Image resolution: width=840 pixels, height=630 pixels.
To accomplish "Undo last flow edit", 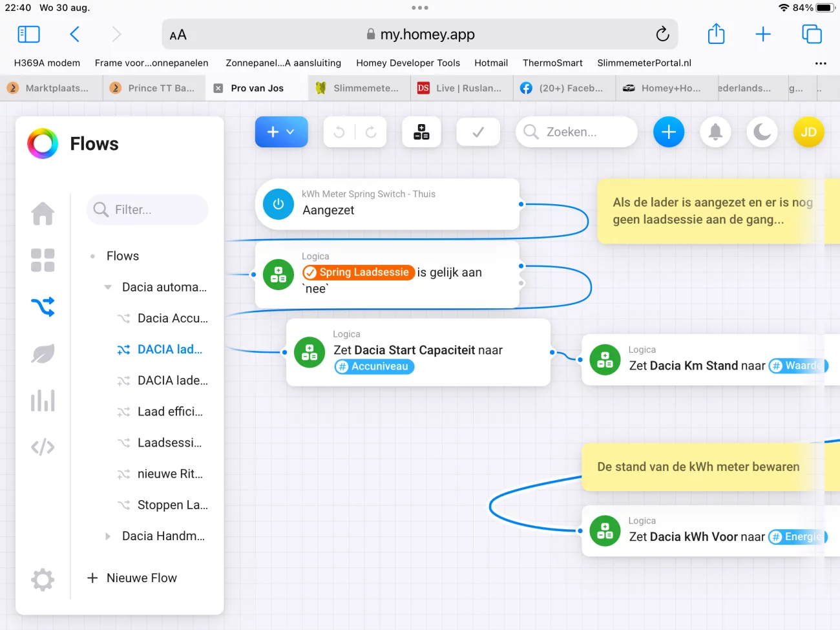I will [x=339, y=132].
